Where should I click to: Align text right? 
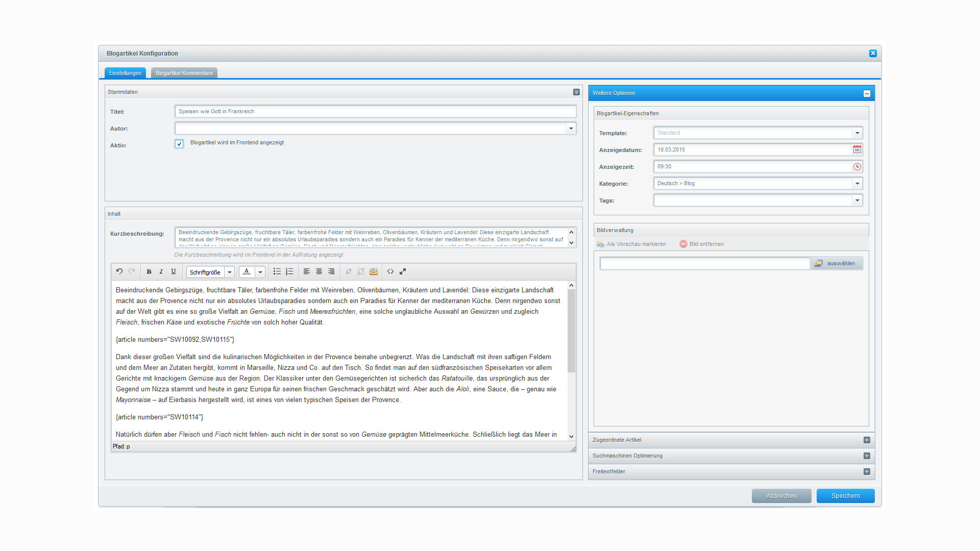(x=331, y=271)
